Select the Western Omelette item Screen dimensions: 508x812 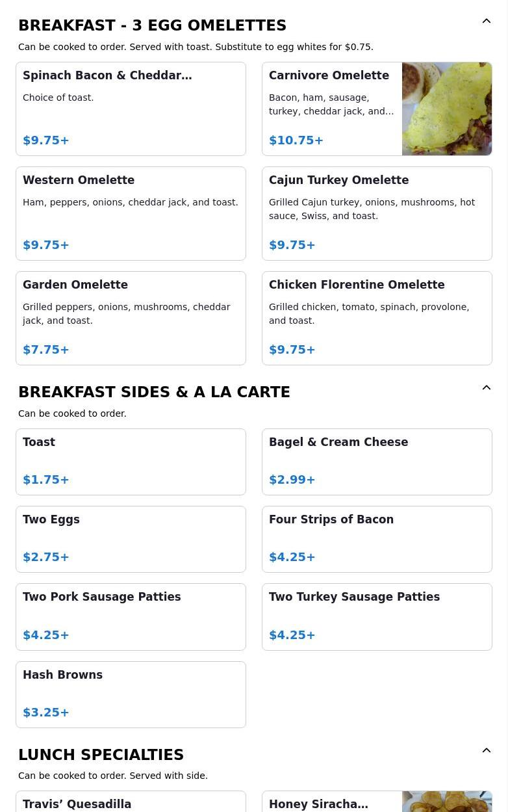tap(131, 213)
